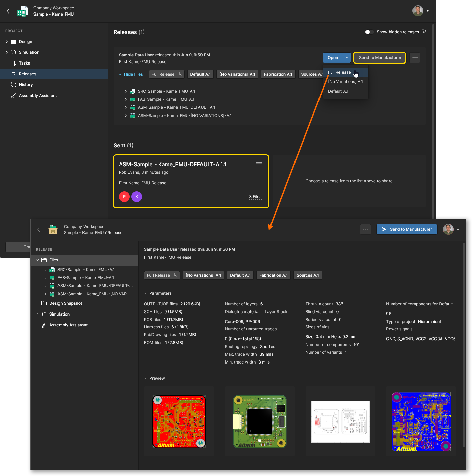Viewport: 472px width, 476px height.
Task: Expand FAB-Sample - Kame_FMU-A.1 in releases list
Action: 126,99
